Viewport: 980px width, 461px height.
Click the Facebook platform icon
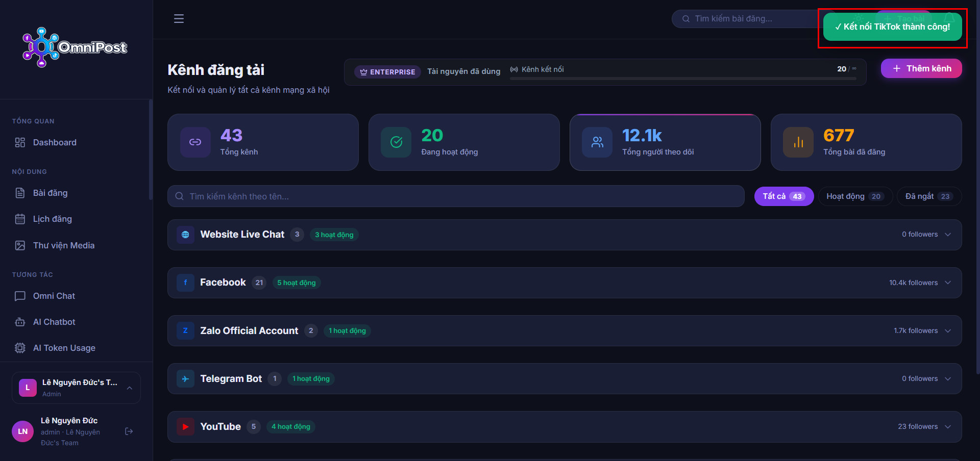(185, 283)
